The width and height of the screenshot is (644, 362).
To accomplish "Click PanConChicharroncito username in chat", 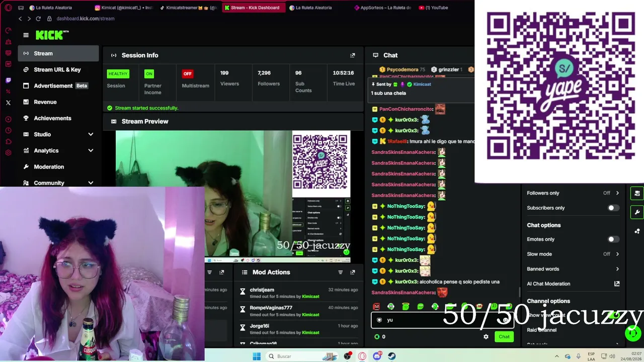I will (x=406, y=109).
